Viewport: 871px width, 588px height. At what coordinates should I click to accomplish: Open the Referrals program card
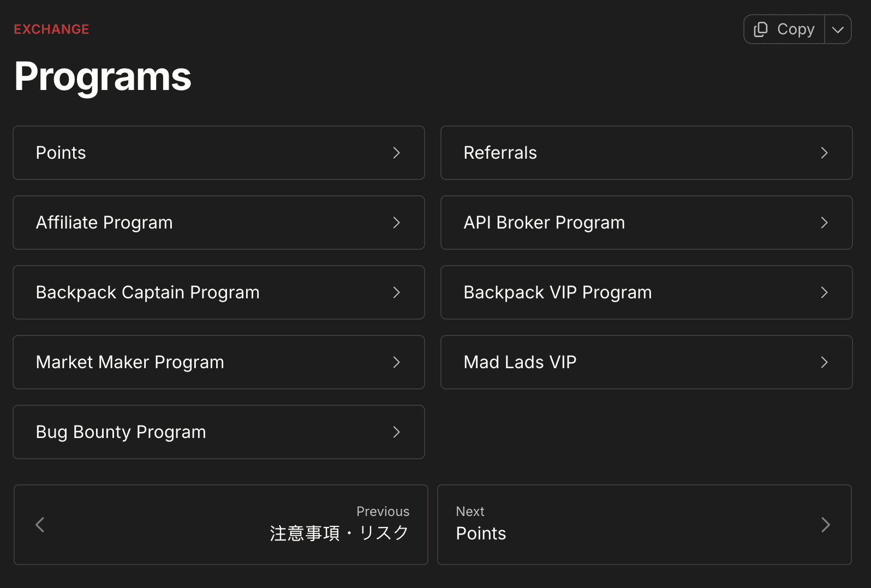(x=646, y=153)
